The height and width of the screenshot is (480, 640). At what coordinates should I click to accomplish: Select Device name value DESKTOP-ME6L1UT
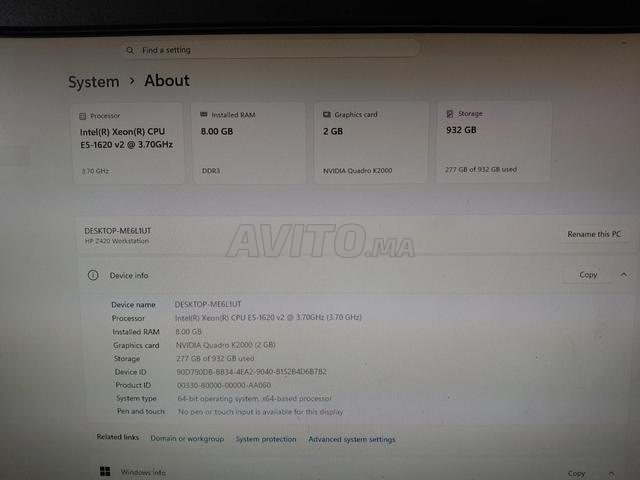pyautogui.click(x=208, y=304)
